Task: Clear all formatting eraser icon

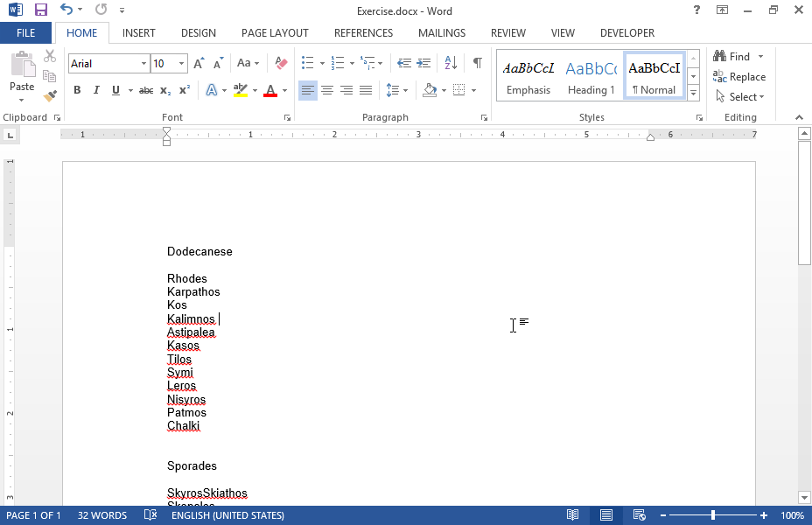Action: coord(281,63)
